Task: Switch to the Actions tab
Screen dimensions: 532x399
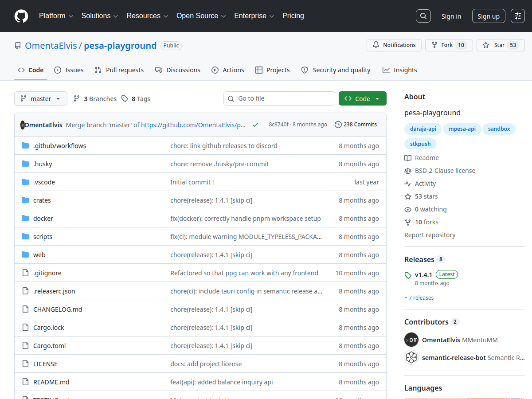Action: [228, 70]
